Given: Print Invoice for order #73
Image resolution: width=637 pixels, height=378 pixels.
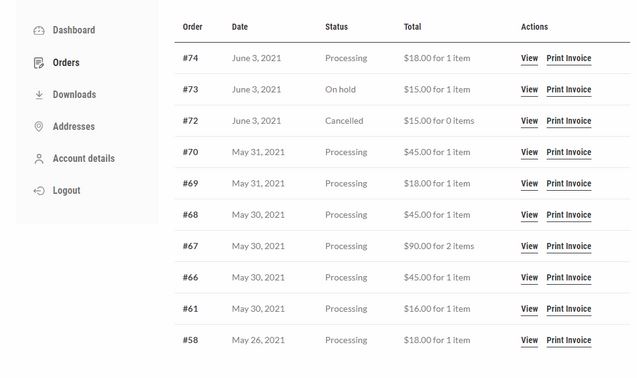Looking at the screenshot, I should (569, 89).
